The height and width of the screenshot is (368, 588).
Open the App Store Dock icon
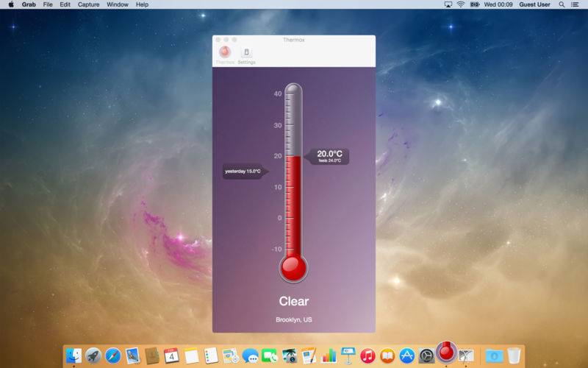tap(406, 355)
